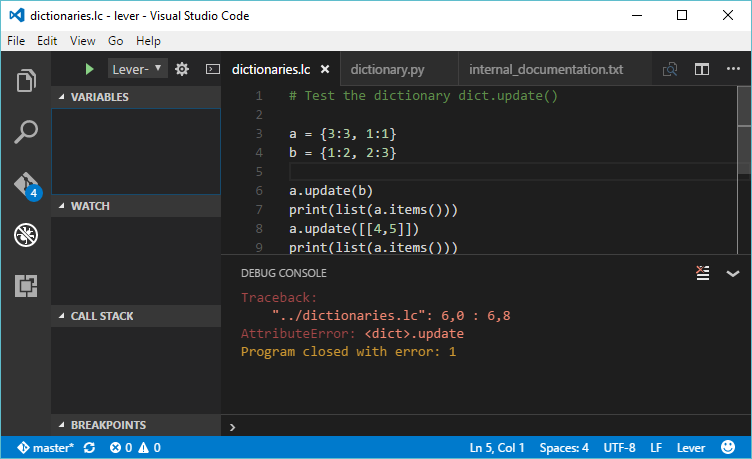Open the Extensions view icon
The width and height of the screenshot is (752, 459).
pos(26,286)
